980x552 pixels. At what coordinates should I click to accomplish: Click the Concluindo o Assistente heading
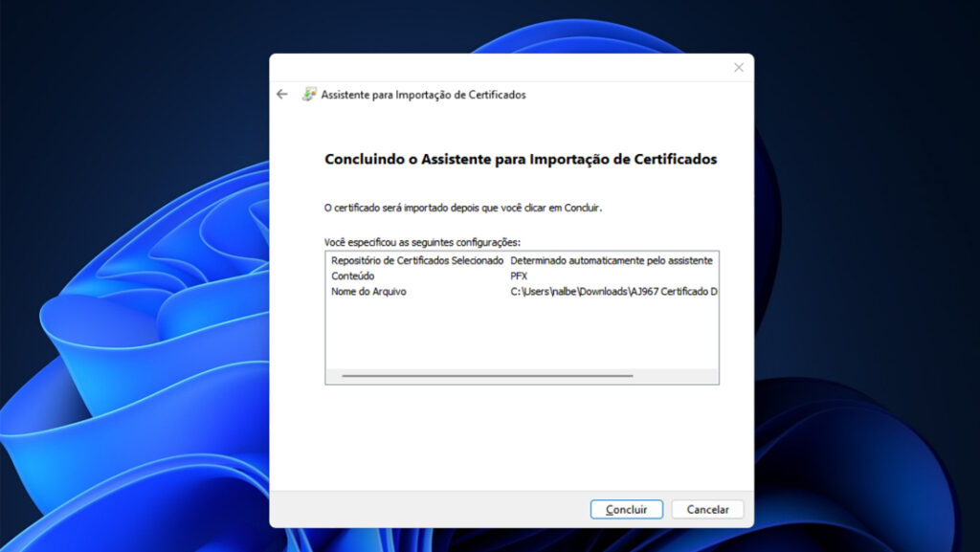519,159
